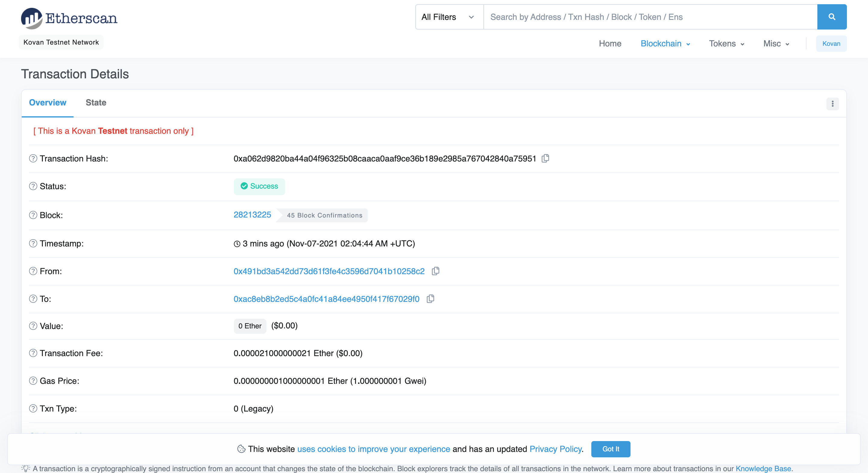
Task: Expand the Tokens menu
Action: click(726, 43)
